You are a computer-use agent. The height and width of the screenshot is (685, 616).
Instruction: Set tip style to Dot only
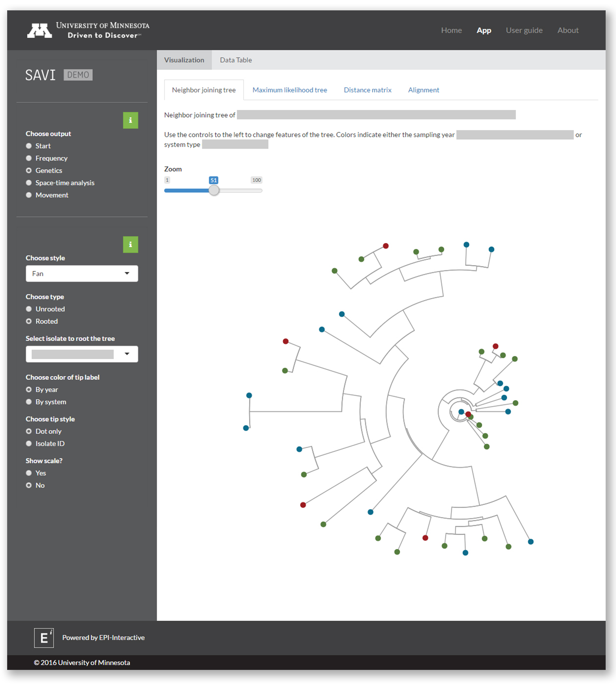(x=29, y=431)
